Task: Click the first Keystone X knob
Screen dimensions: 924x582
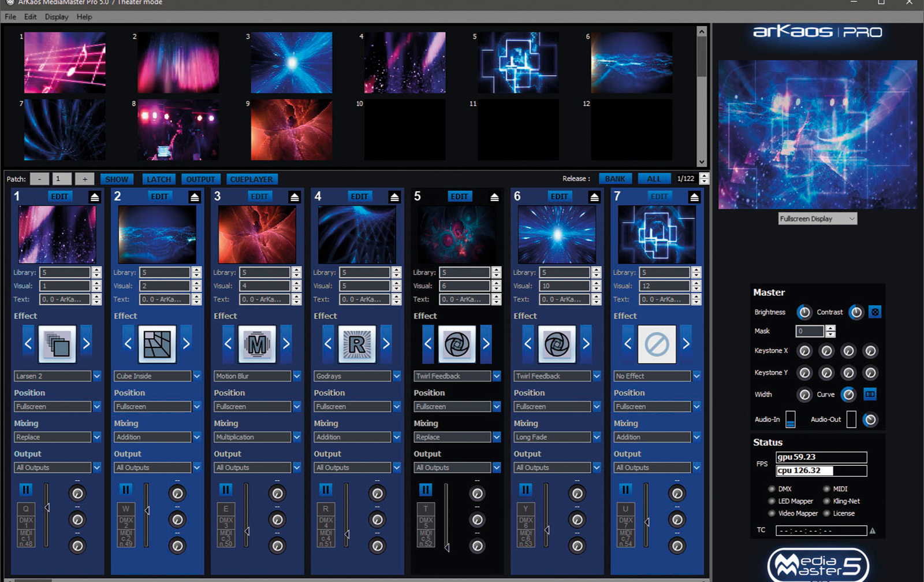Action: pyautogui.click(x=804, y=351)
